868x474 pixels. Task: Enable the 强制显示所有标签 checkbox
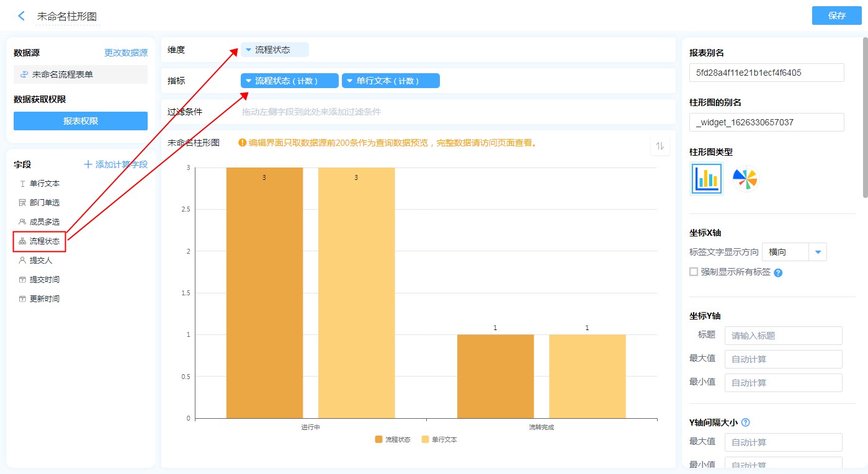694,272
